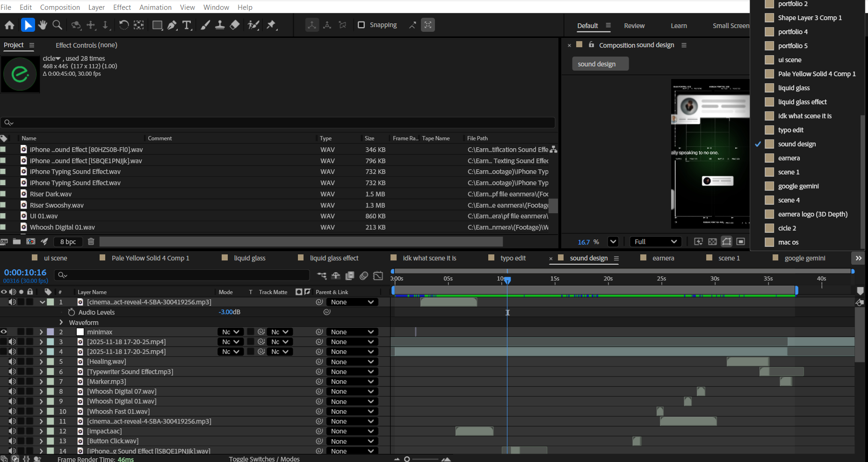Select the Brush tool
This screenshot has height=462, width=868.
(x=205, y=25)
